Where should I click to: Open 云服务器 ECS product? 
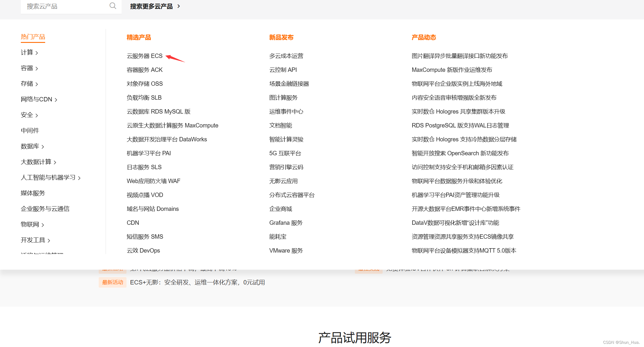[145, 56]
